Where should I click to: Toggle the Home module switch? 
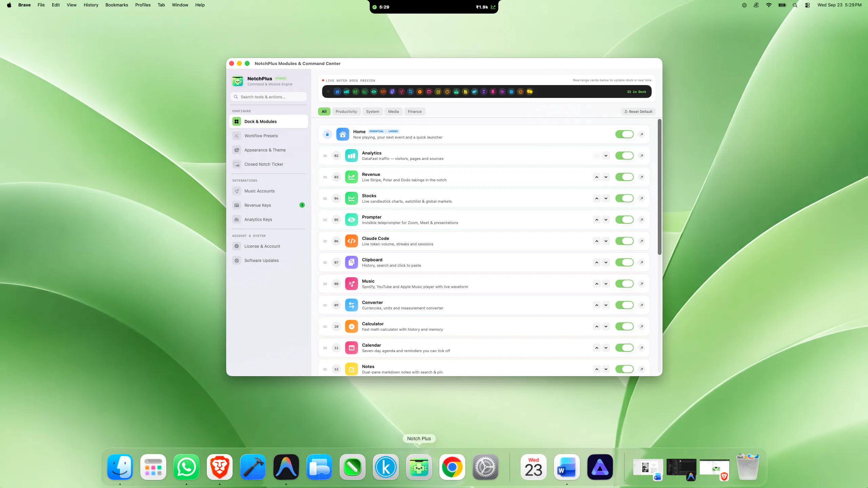click(x=624, y=134)
